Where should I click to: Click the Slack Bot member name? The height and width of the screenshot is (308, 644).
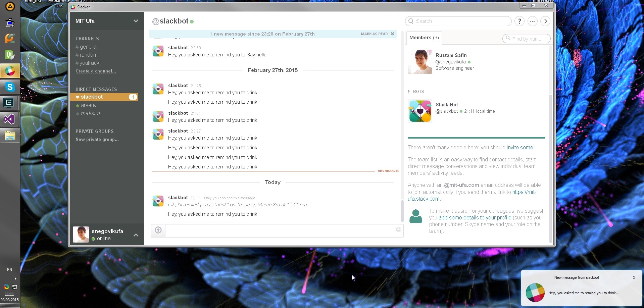(447, 105)
